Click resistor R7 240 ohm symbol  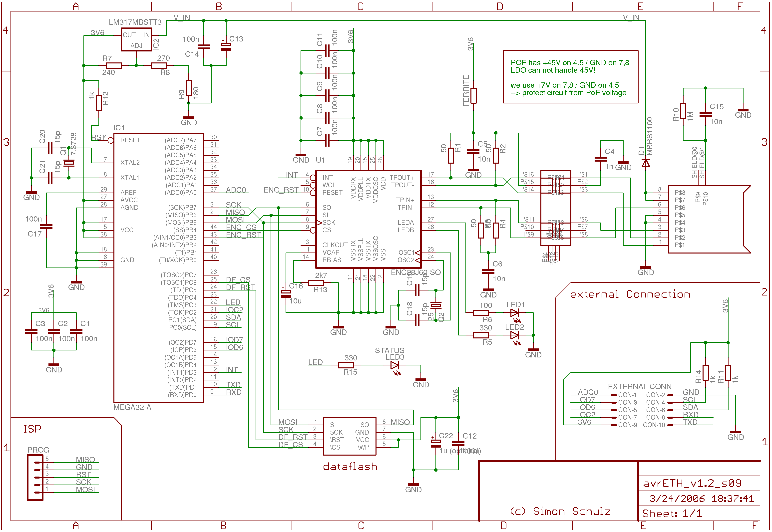click(114, 66)
